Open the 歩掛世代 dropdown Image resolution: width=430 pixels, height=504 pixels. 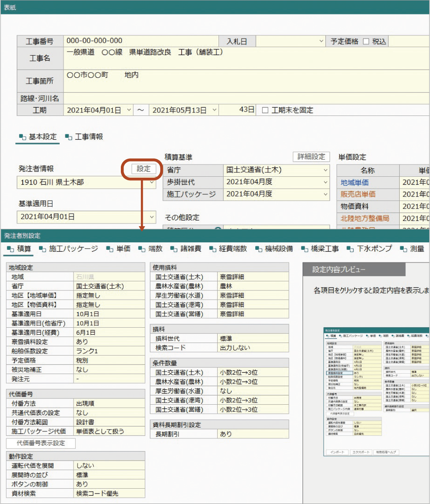(325, 182)
